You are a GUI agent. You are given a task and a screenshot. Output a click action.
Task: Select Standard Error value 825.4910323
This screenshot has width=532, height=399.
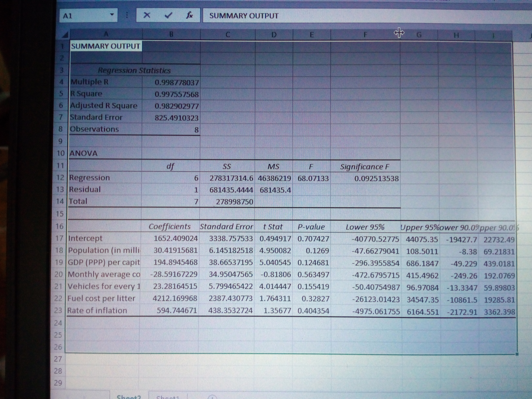[177, 118]
